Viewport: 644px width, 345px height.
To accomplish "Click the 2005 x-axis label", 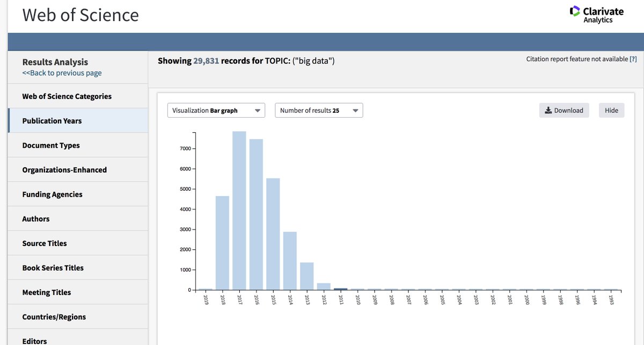I will (442, 299).
